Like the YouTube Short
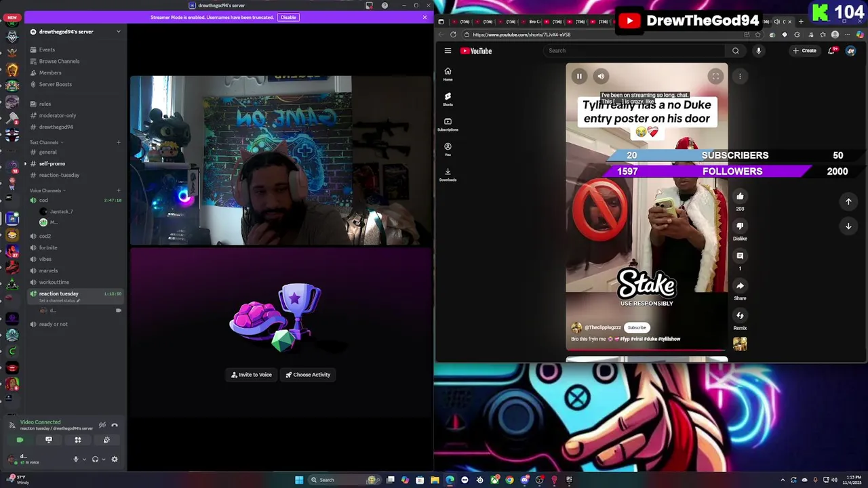The height and width of the screenshot is (488, 868). point(740,197)
